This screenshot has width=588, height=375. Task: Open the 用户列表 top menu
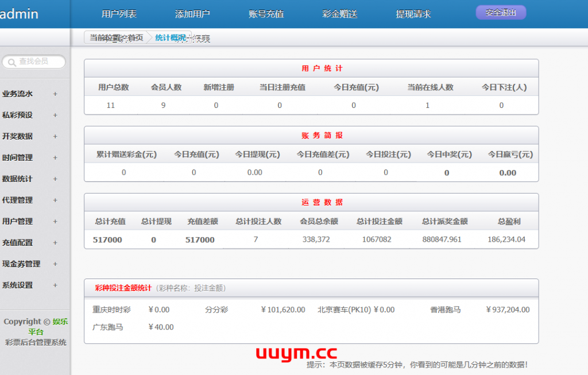[x=119, y=14]
